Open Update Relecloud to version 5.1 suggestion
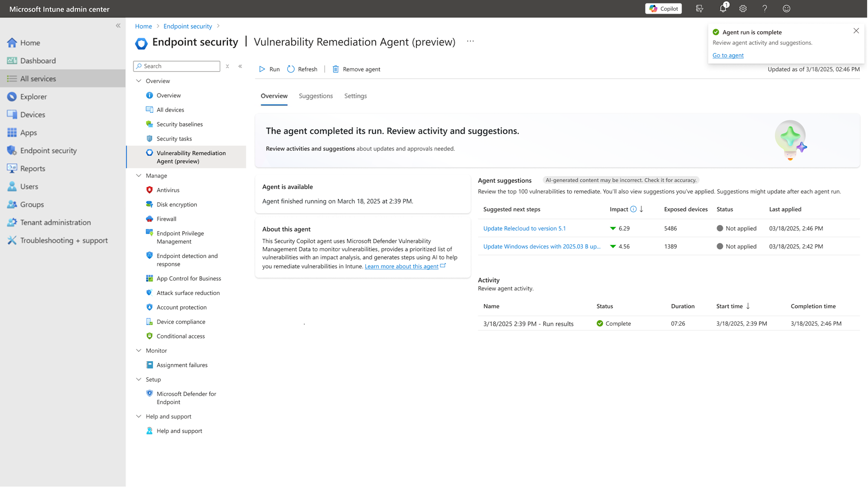868x487 pixels. coord(524,228)
